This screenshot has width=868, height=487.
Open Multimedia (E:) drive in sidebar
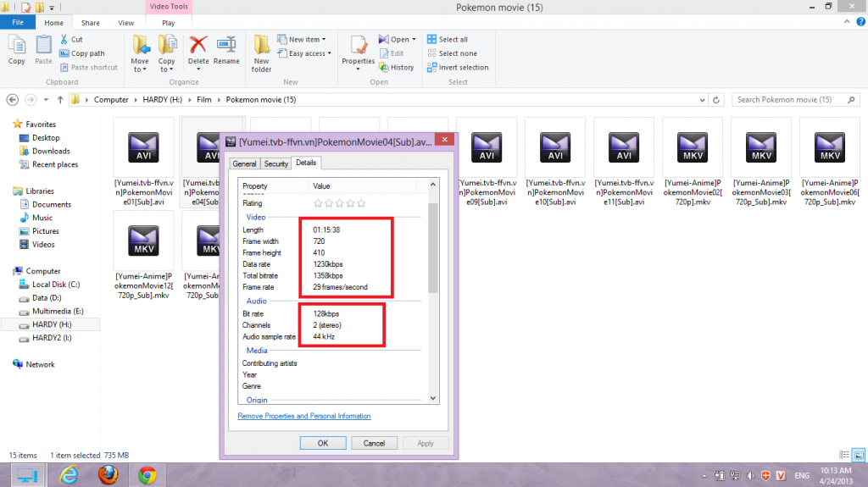[58, 311]
